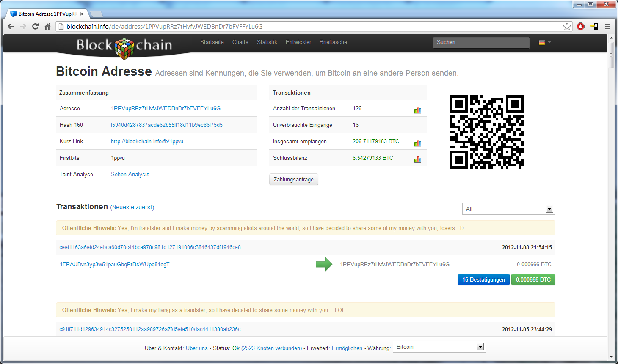Click the Zahlungsanfrage button
Screen dimensions: 618x364
293,179
